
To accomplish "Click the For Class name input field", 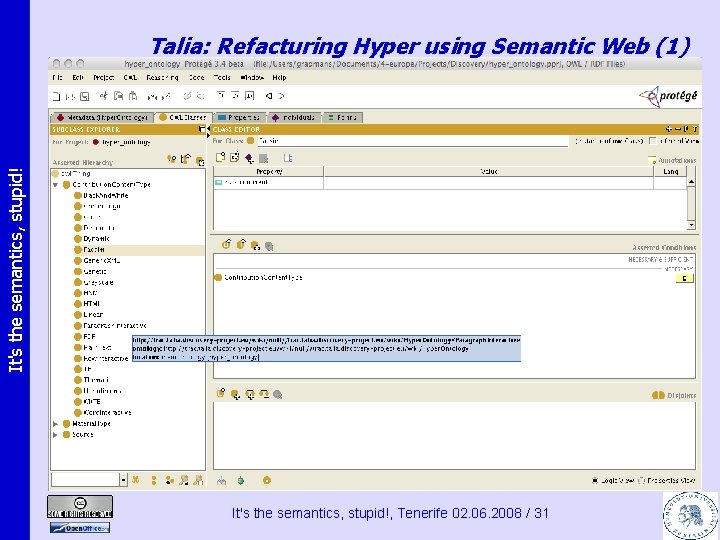I will click(x=412, y=141).
